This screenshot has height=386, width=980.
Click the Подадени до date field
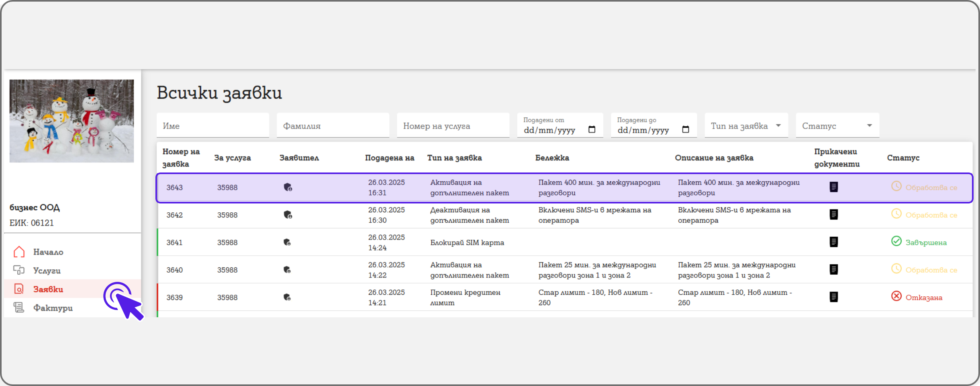point(654,125)
